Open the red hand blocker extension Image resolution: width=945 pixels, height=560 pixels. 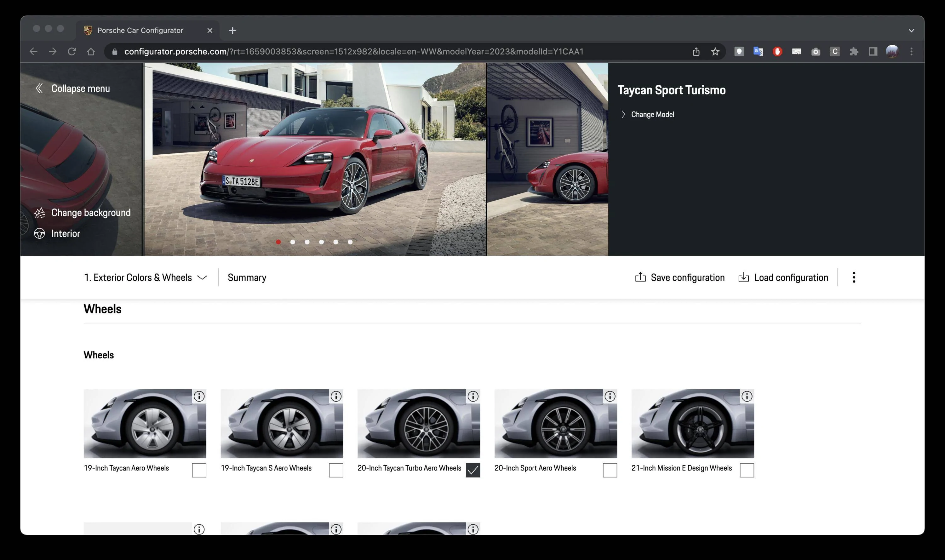pos(777,51)
